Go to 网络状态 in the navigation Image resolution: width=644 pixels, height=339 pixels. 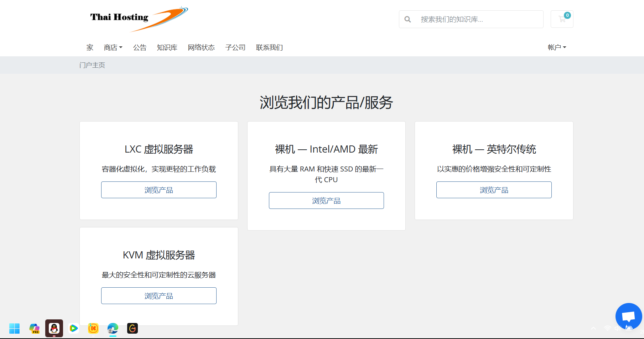(x=201, y=47)
